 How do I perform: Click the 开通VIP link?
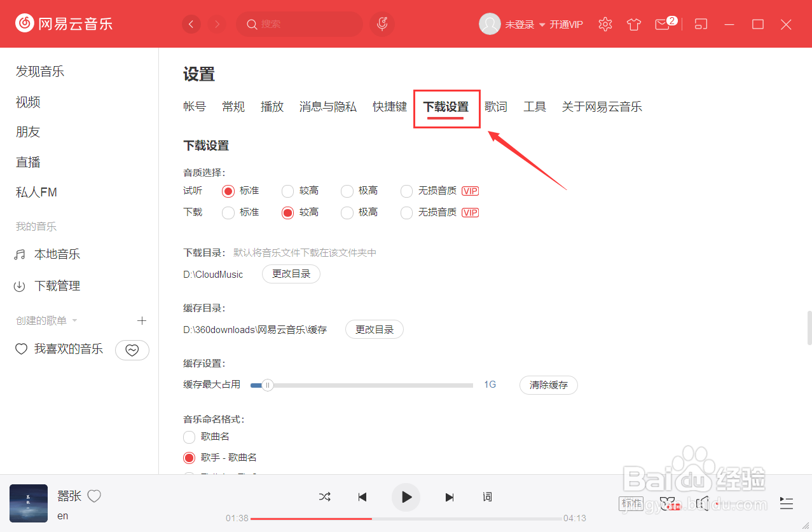pos(566,24)
